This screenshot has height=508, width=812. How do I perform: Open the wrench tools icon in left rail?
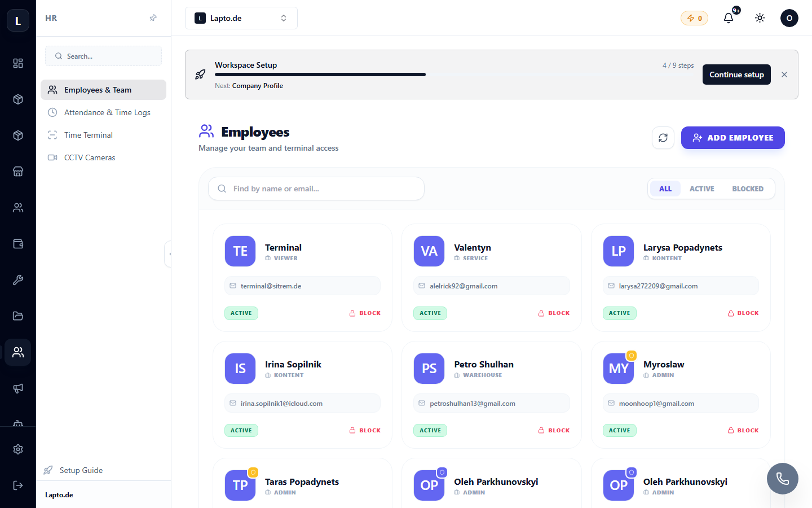(18, 280)
